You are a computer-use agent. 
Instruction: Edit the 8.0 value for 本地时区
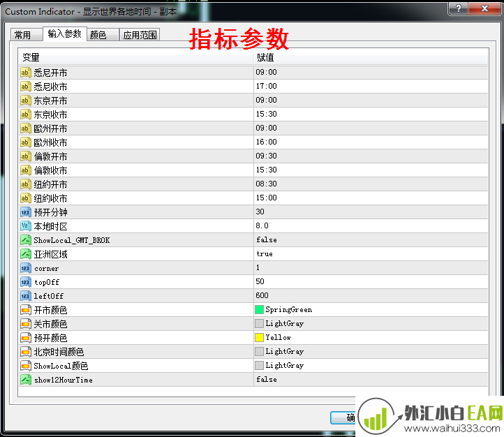pyautogui.click(x=262, y=225)
